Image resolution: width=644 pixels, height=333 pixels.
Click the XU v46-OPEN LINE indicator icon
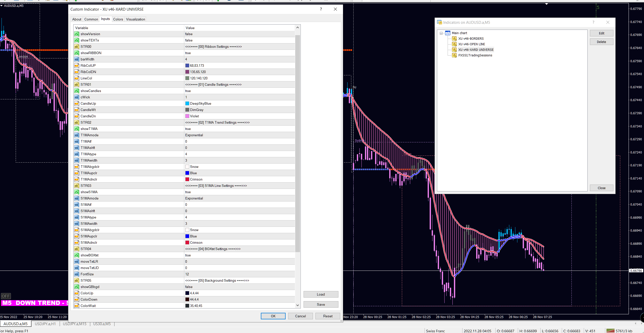click(x=454, y=44)
